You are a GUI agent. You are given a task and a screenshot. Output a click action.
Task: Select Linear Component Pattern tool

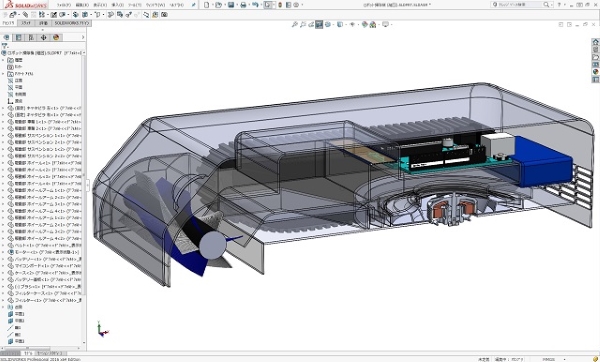click(42, 15)
